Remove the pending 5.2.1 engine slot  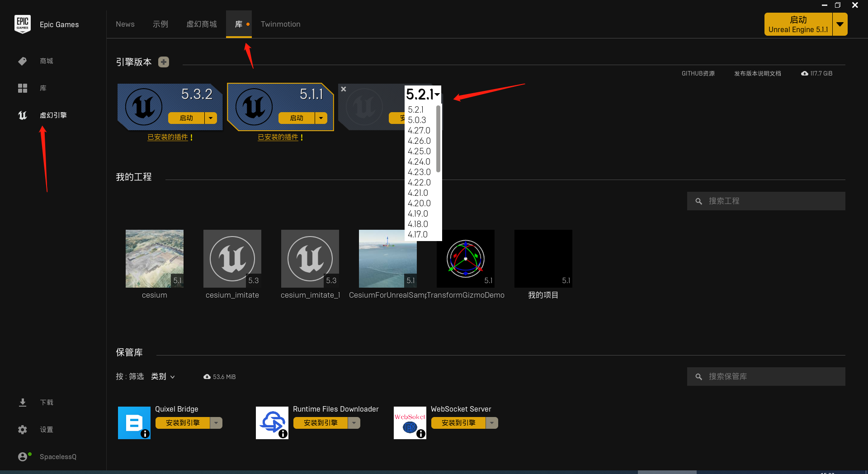tap(344, 89)
